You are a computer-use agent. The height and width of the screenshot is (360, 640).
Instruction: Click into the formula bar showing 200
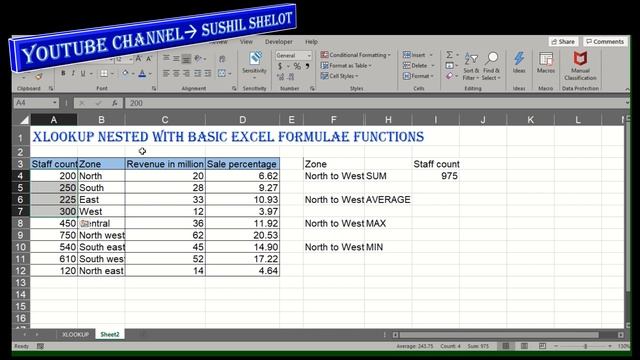click(376, 103)
